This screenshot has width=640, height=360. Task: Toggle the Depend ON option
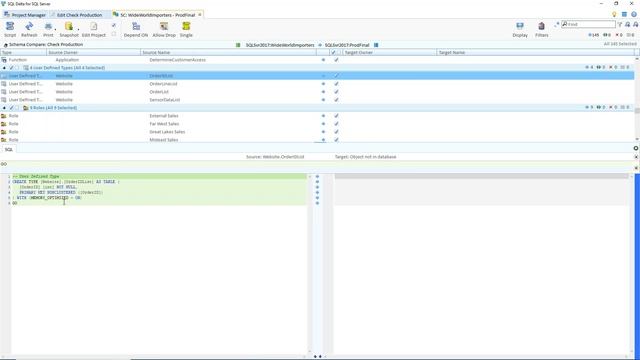(136, 29)
